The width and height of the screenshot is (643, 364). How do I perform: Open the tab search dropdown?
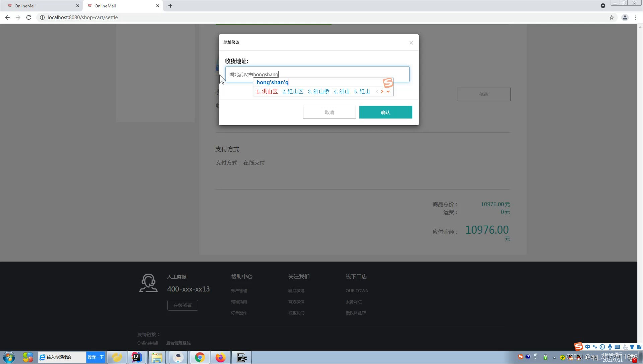tap(603, 6)
